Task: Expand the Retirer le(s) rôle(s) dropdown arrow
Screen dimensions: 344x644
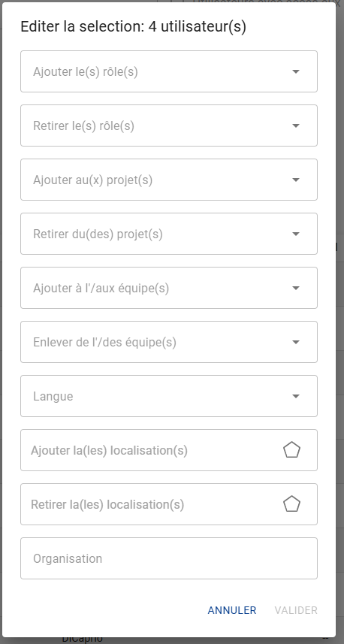Action: [296, 125]
